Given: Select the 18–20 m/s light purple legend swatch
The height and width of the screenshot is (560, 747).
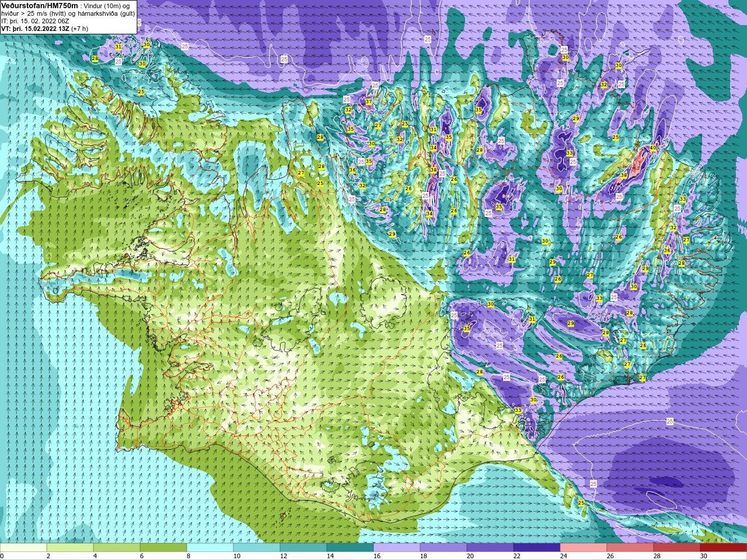Looking at the screenshot, I should point(444,548).
